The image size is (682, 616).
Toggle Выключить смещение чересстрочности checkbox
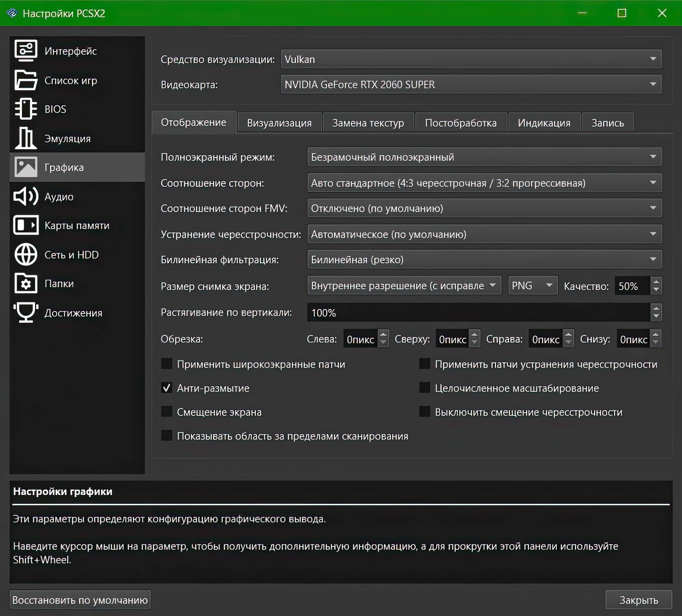point(425,412)
